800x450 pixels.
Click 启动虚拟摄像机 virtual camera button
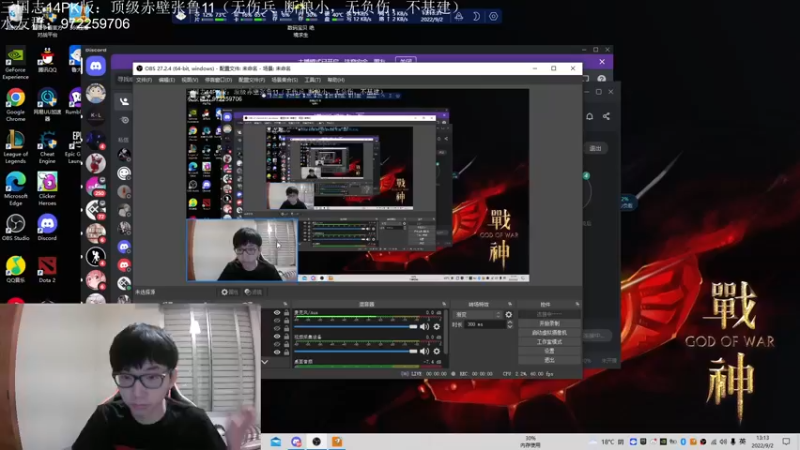[x=549, y=333]
